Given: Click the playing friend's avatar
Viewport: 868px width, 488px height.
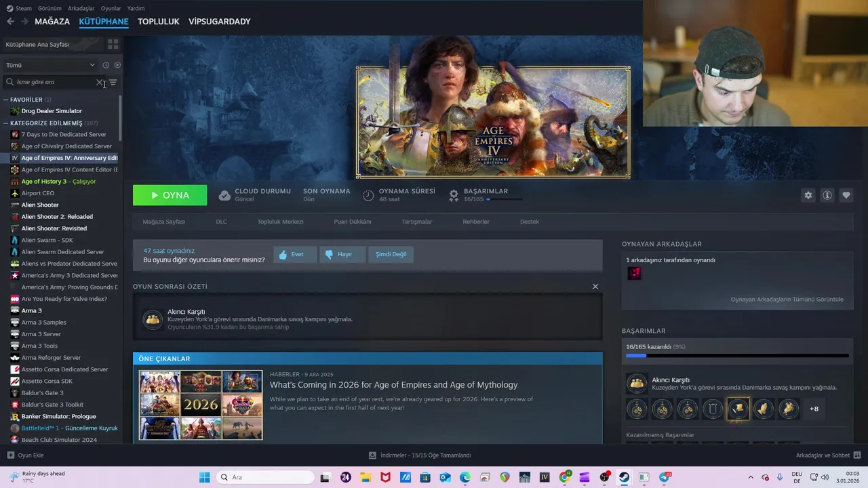Looking at the screenshot, I should click(634, 273).
